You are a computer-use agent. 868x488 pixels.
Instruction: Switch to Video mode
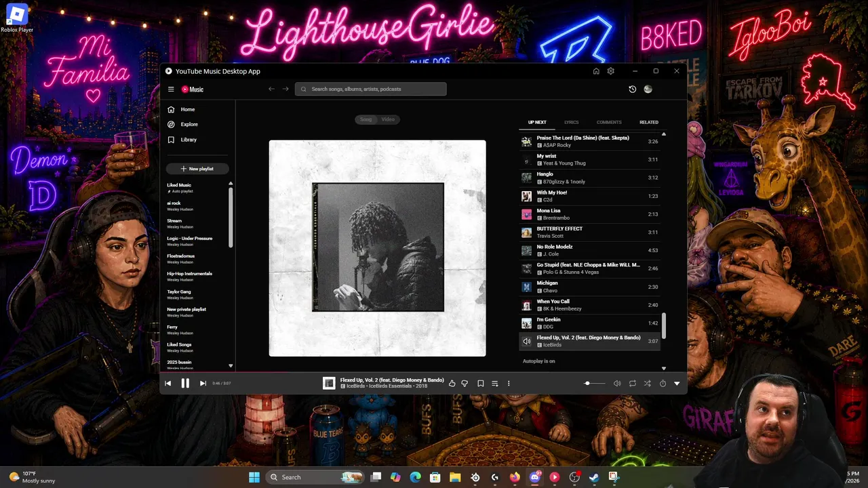388,119
